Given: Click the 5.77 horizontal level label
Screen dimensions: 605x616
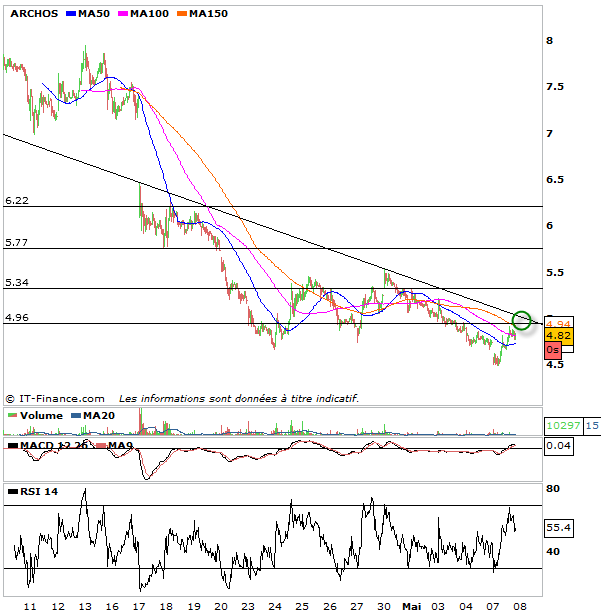Looking at the screenshot, I should [17, 242].
